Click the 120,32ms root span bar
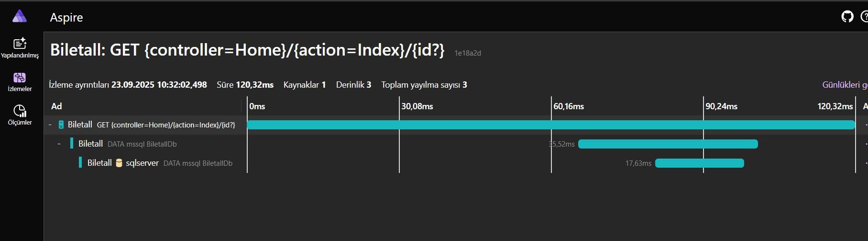This screenshot has height=241, width=868. pos(550,125)
